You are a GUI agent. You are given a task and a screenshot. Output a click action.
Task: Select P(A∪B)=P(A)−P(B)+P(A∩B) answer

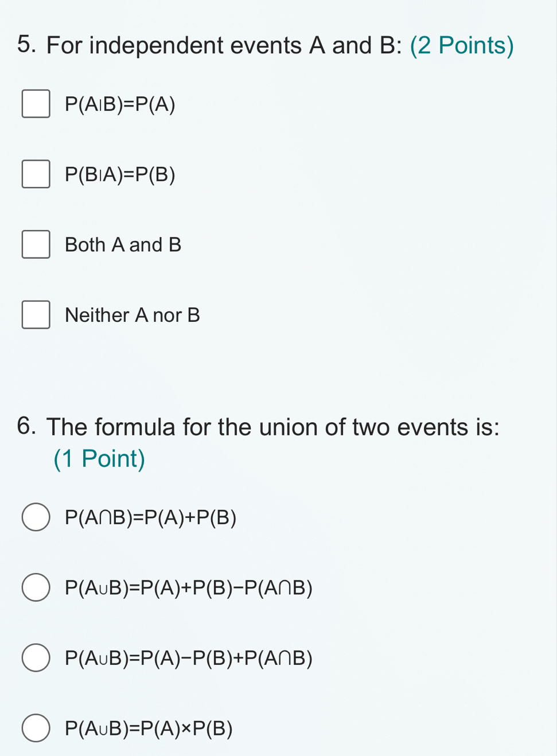click(35, 658)
